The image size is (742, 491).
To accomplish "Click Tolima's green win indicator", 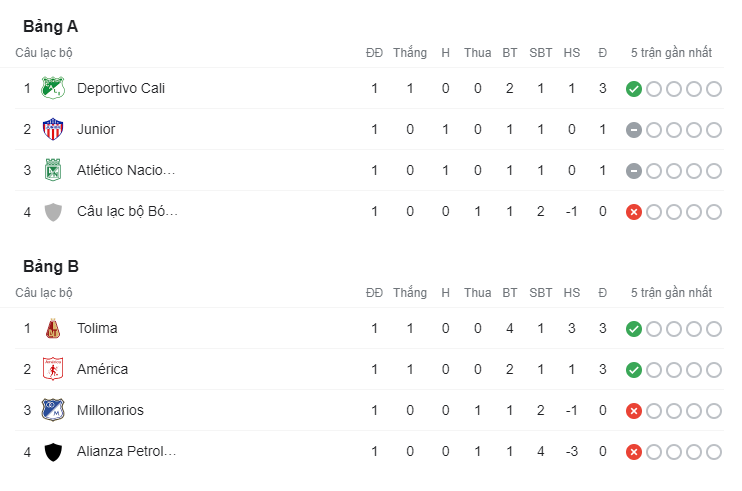I will point(633,329).
